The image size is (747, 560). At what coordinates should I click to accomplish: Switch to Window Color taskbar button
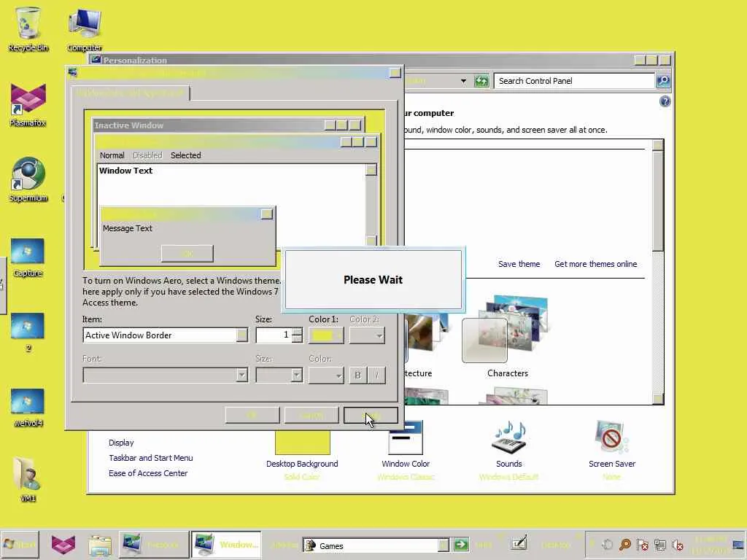click(226, 544)
